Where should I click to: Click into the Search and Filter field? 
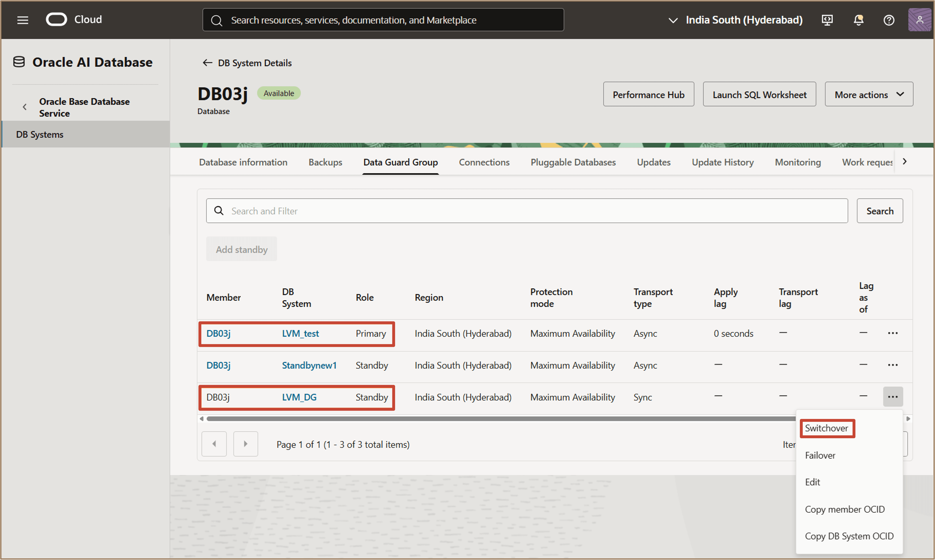(528, 211)
